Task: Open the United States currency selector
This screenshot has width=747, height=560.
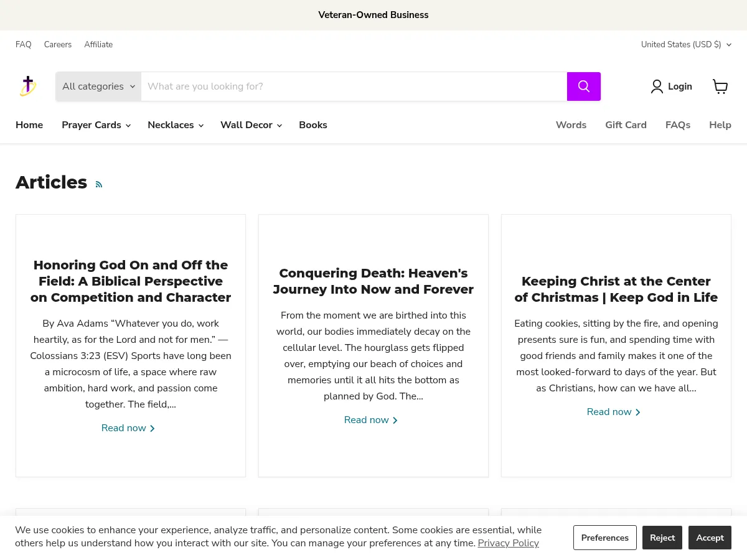Action: click(686, 44)
